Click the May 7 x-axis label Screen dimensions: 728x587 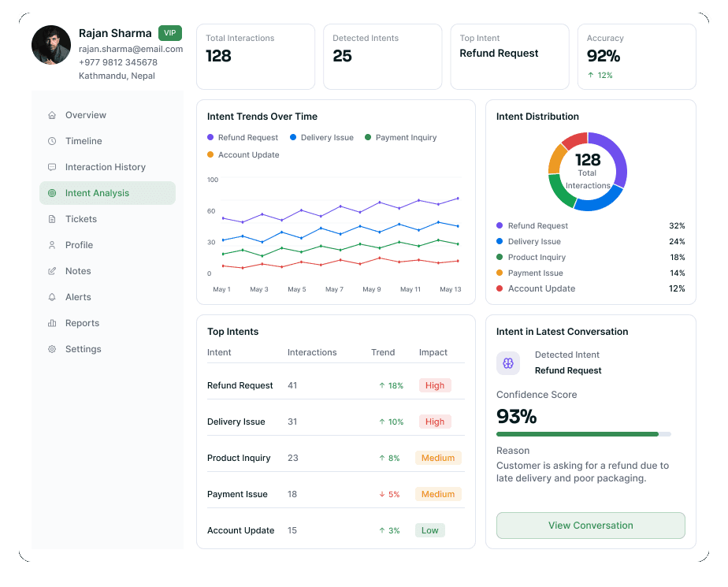(334, 289)
